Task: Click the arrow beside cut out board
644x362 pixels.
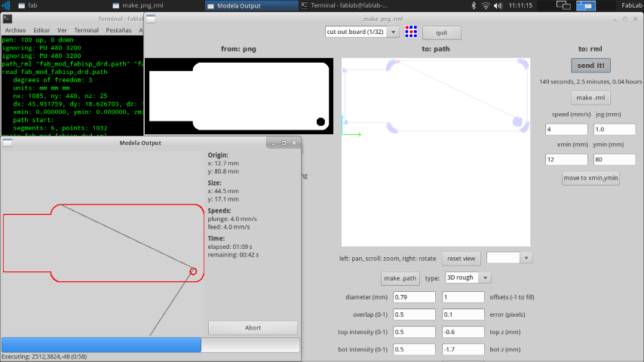Action: 393,32
